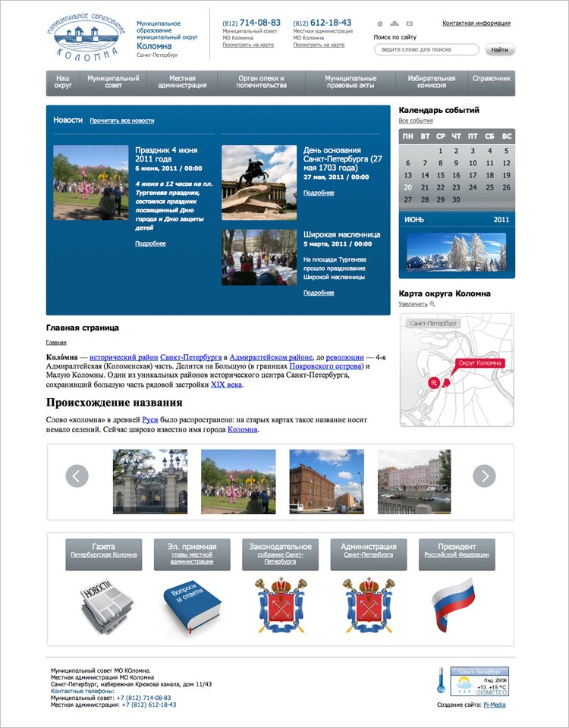Select June 1 in the calendar
Viewport: 569px width, 728px height.
(440, 151)
